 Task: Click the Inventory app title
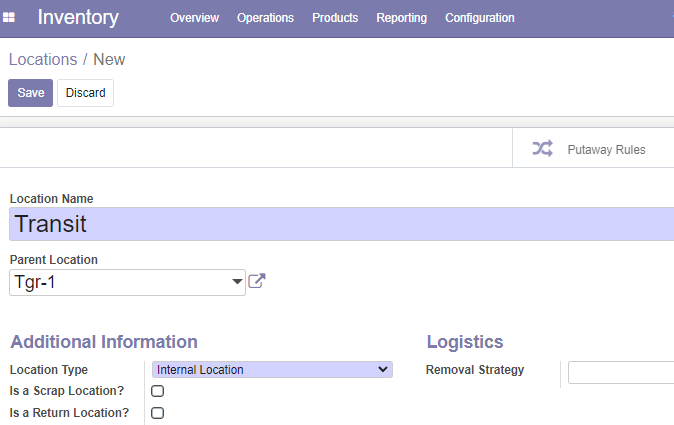(x=78, y=17)
